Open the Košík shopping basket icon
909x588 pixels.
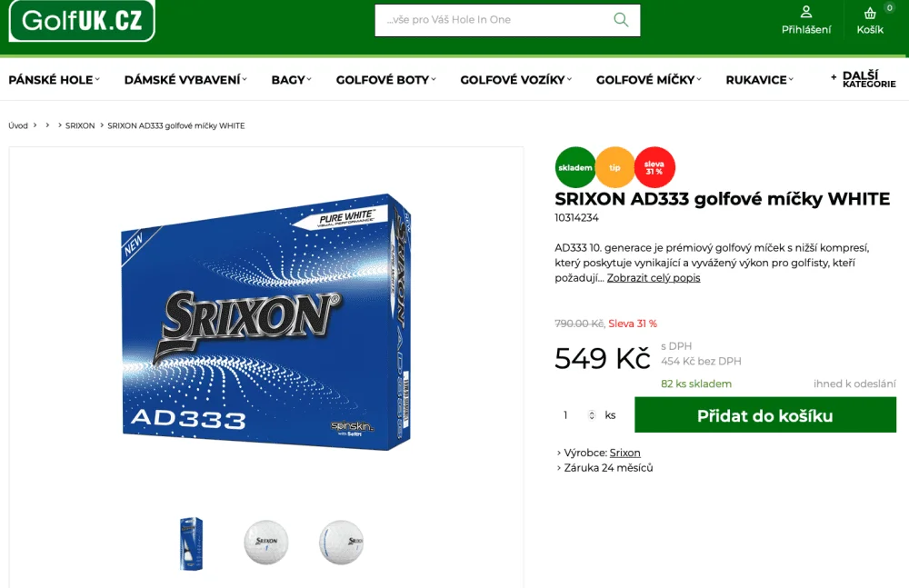870,13
